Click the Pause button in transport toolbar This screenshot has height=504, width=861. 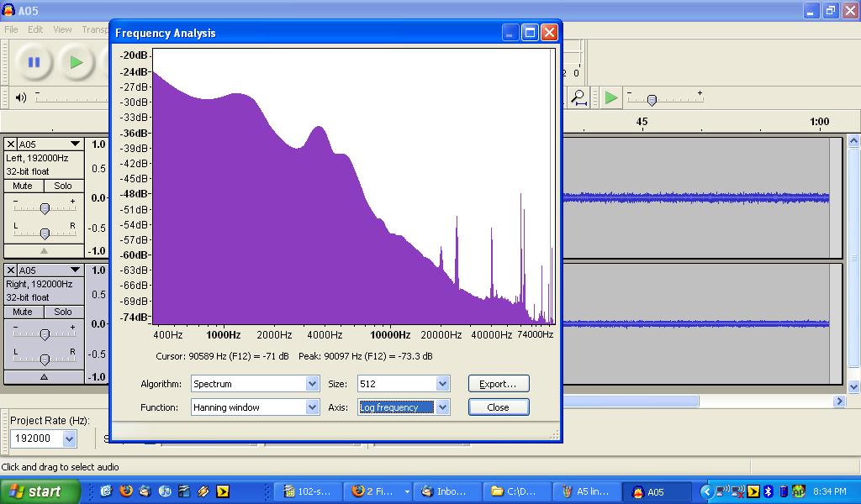point(34,62)
